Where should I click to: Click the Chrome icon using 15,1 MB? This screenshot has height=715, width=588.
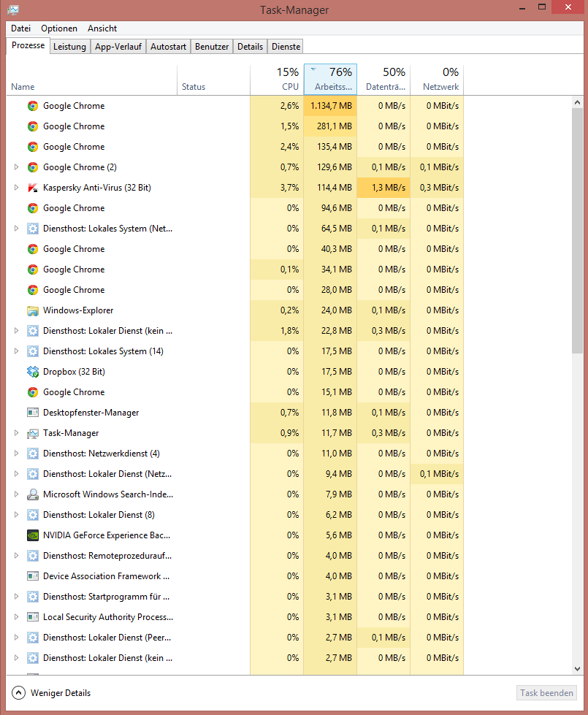point(32,392)
